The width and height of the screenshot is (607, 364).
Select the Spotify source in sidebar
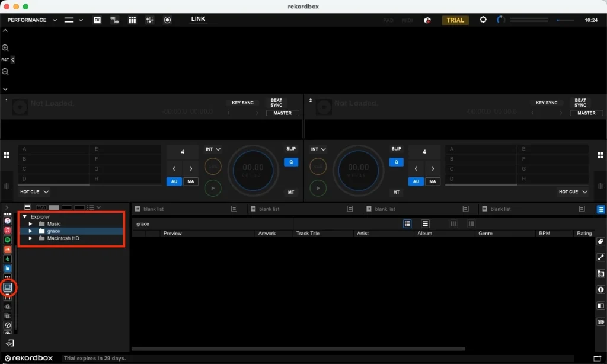[8, 240]
